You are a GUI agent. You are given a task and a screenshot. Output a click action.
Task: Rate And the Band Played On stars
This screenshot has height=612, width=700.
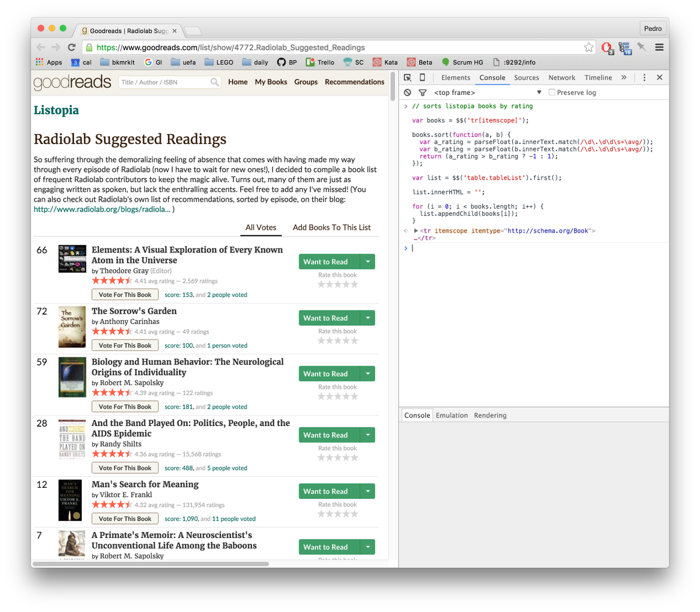[338, 458]
